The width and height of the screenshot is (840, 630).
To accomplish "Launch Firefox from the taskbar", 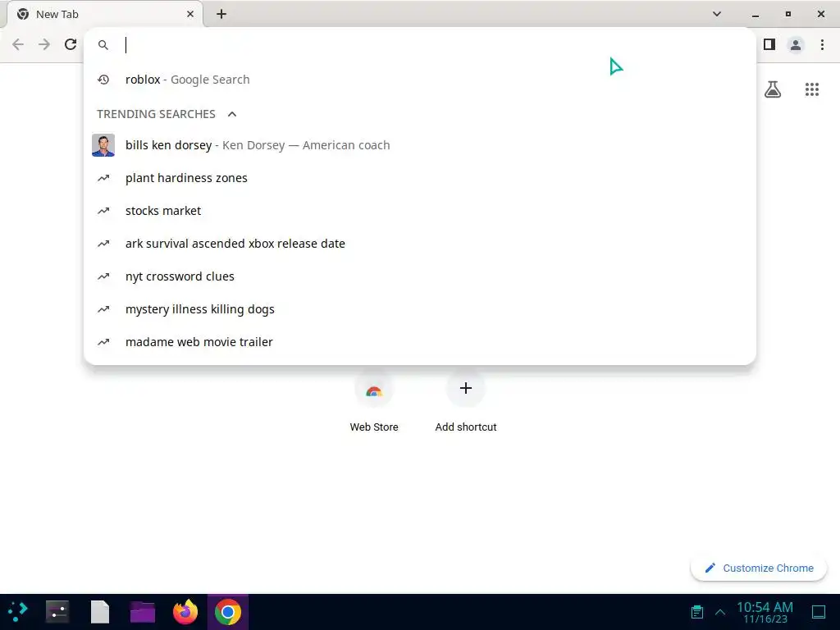I will point(185,612).
